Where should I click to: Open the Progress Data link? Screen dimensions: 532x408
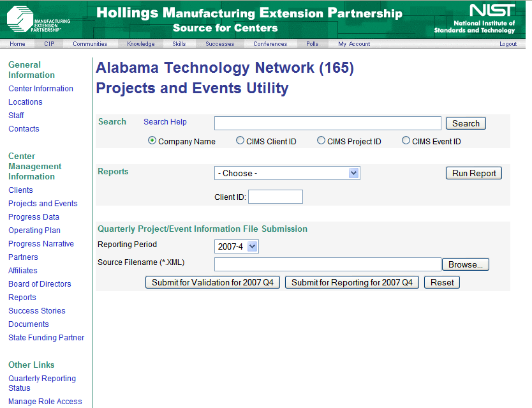[34, 216]
